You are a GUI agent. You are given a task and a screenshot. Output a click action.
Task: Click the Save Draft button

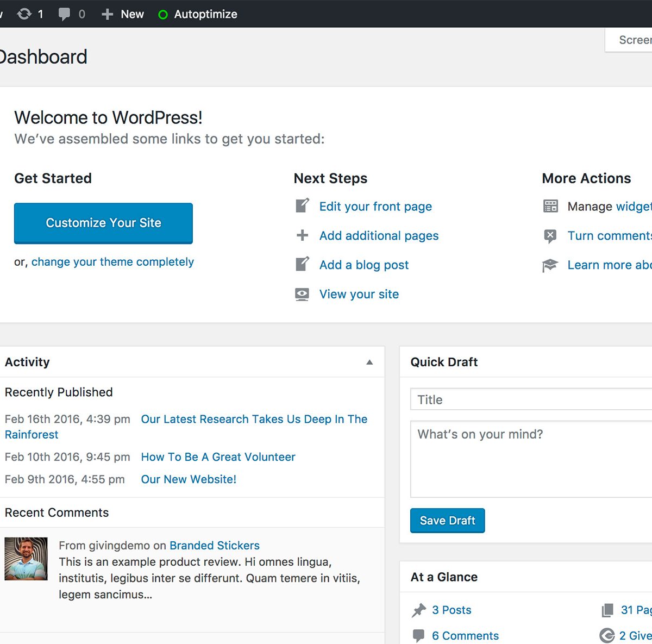click(447, 521)
